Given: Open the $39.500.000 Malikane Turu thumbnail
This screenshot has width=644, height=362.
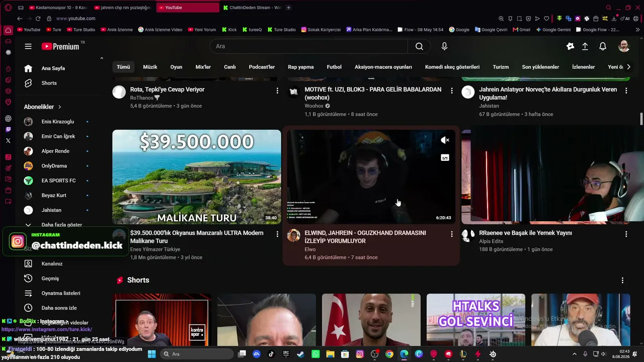Looking at the screenshot, I should [197, 177].
